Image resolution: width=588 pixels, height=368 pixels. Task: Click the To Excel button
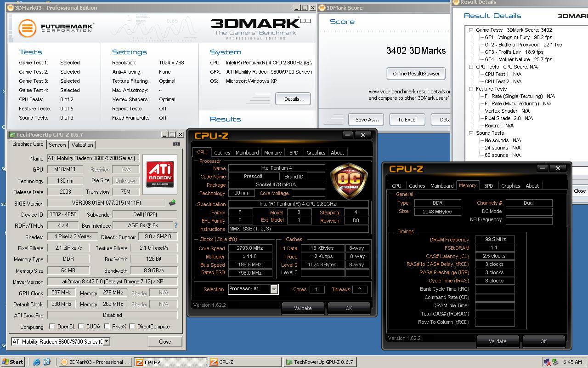pyautogui.click(x=407, y=120)
